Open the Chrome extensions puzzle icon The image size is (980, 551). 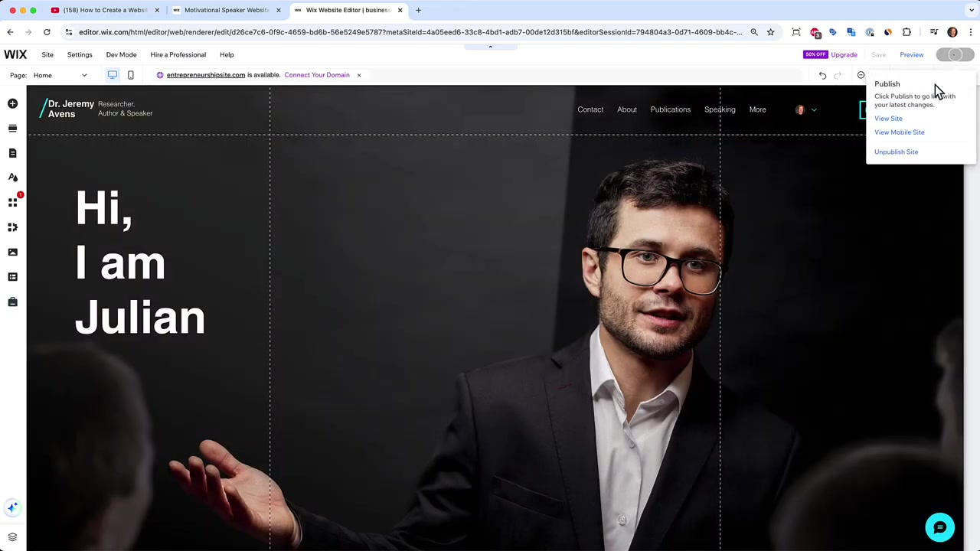tap(907, 32)
